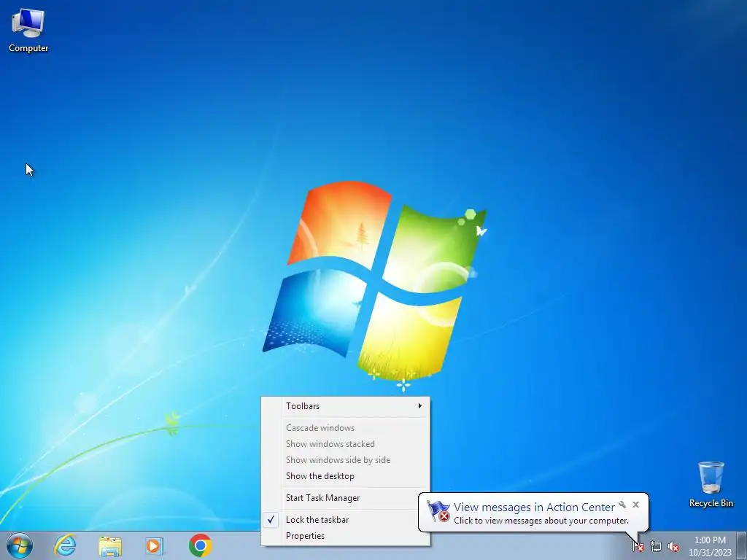Click the network tray icon
Viewport: 747px width, 560px height.
[x=656, y=547]
